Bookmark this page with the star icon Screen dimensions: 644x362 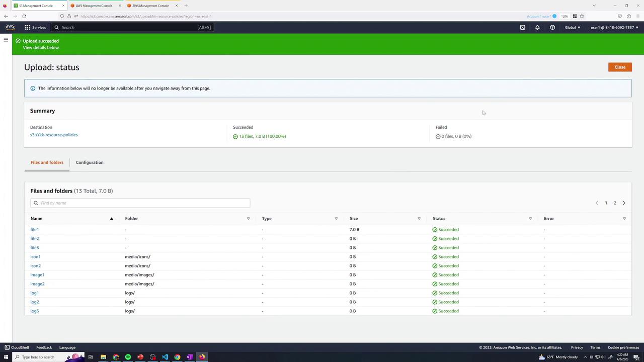click(582, 16)
